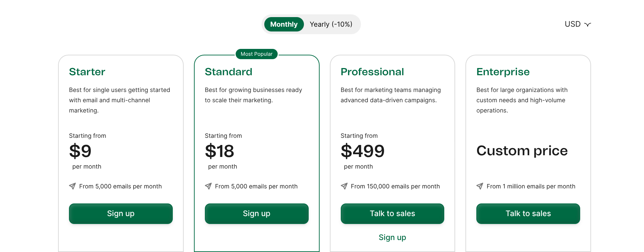The height and width of the screenshot is (252, 644).
Task: Click the paper plane icon in Enterprise plan
Action: coord(480,186)
